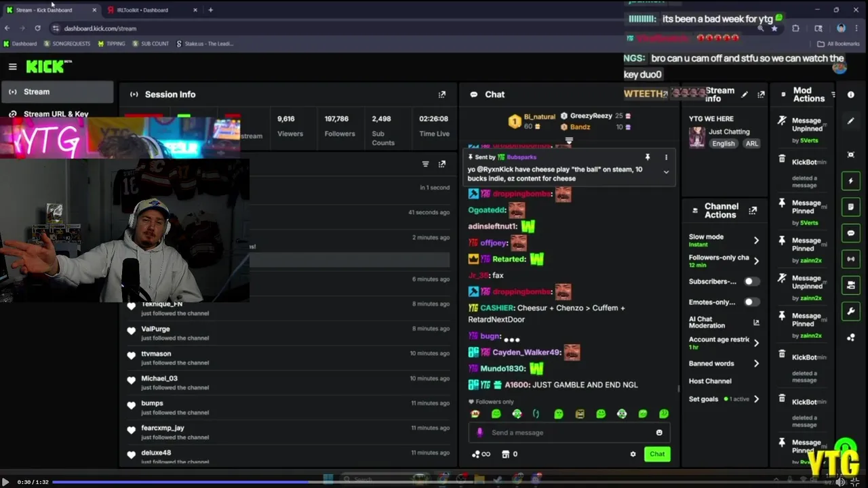Expand Set goals option
The image size is (868, 488).
pos(756,399)
